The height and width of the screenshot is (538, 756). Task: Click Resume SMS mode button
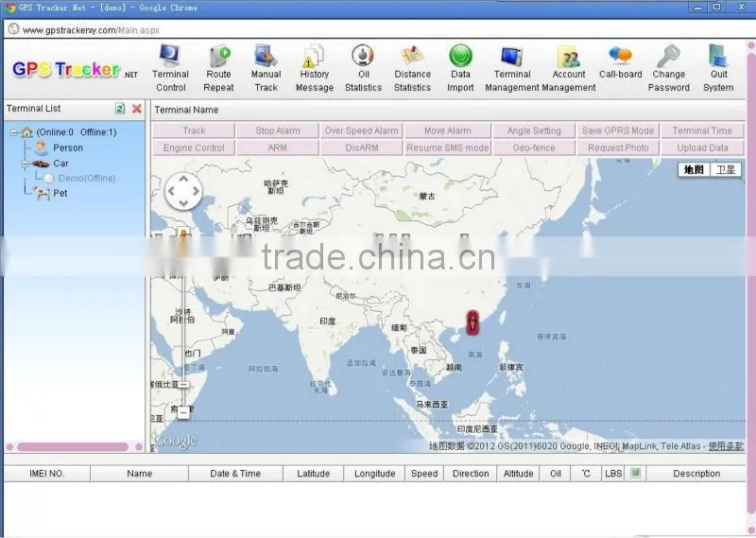pos(447,148)
